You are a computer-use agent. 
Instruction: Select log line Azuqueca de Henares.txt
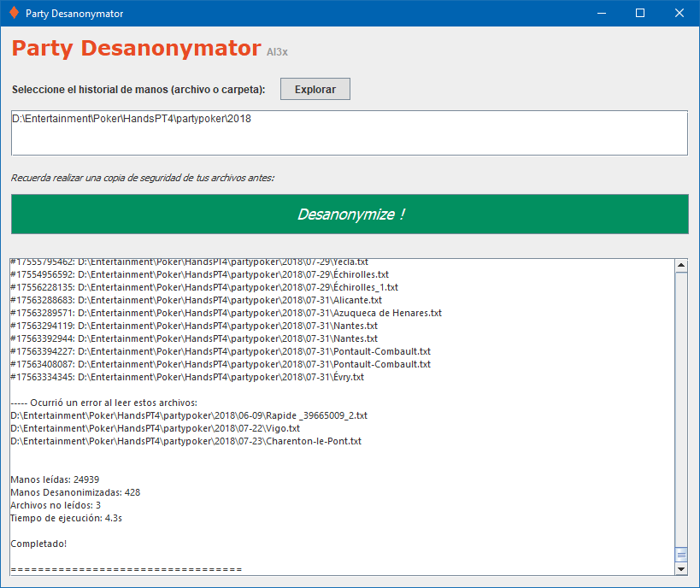pyautogui.click(x=226, y=313)
